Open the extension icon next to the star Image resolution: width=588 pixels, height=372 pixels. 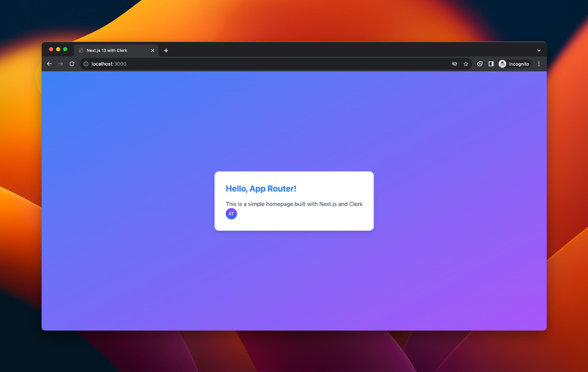(x=480, y=64)
